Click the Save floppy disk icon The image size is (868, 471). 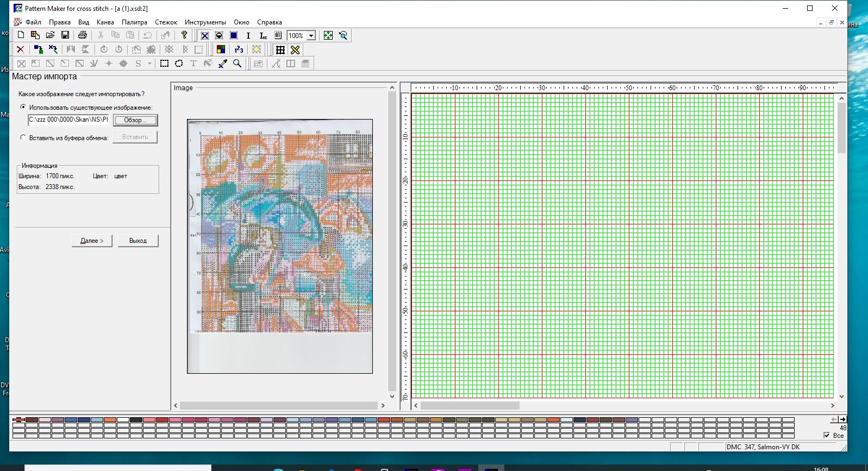click(65, 35)
